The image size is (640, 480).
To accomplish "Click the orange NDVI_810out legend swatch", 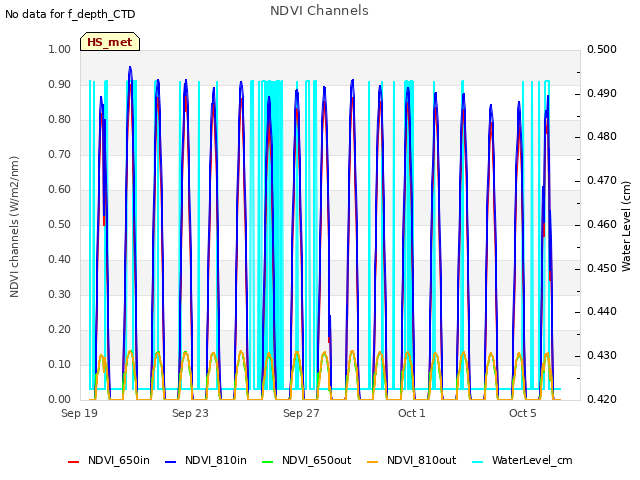I will coord(373,462).
